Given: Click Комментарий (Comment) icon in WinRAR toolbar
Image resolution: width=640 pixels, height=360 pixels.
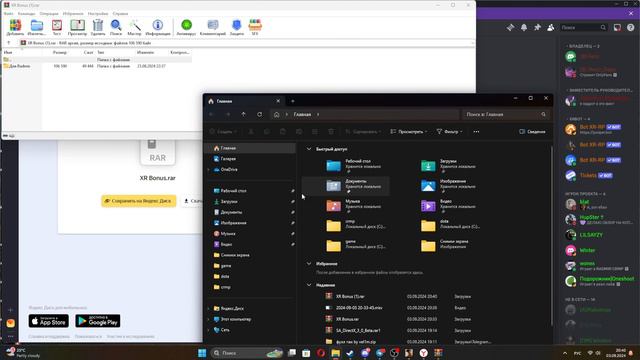Looking at the screenshot, I should [x=213, y=28].
